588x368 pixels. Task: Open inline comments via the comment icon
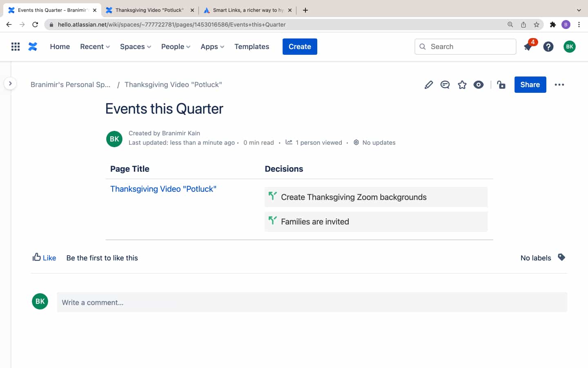(x=445, y=85)
